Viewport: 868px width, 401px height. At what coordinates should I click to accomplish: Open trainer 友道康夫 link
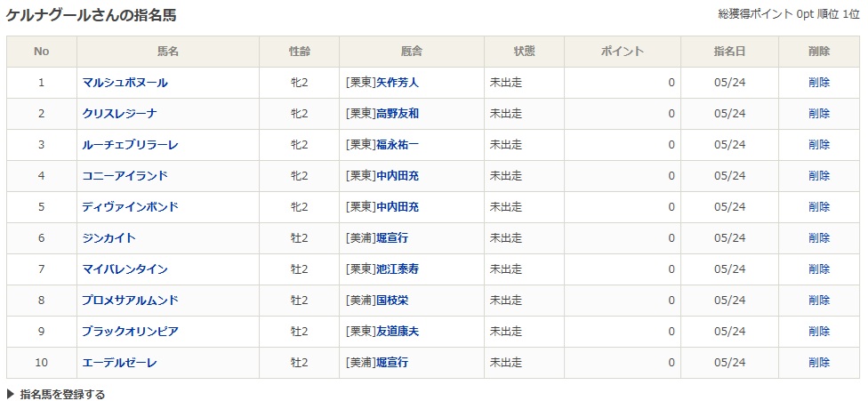tap(398, 332)
